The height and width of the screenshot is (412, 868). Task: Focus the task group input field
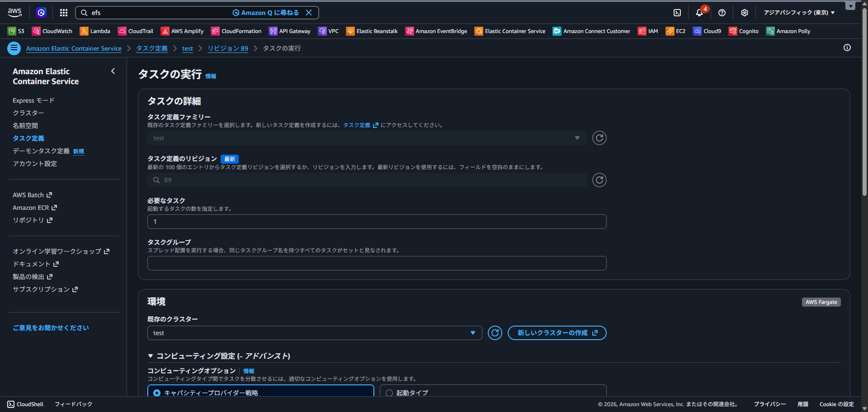pos(377,263)
